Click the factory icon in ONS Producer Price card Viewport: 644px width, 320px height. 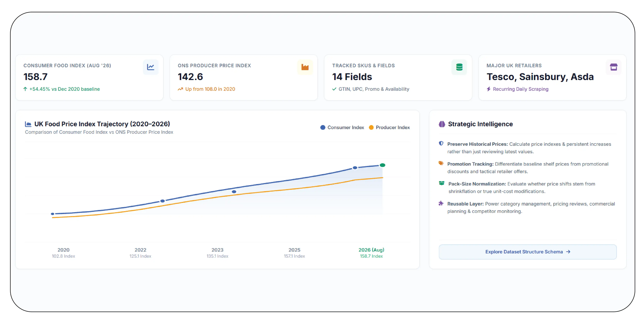point(305,67)
